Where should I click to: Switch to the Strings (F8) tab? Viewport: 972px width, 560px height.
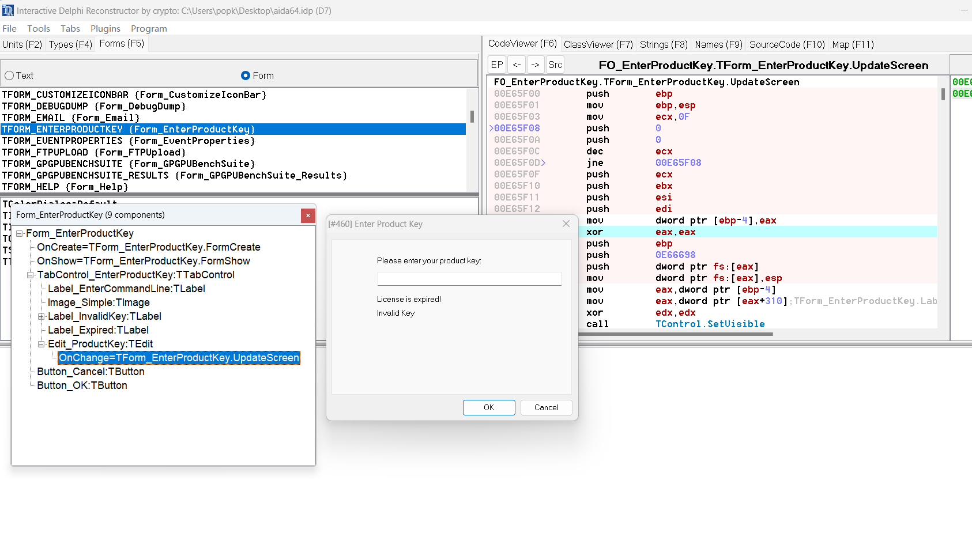point(664,44)
